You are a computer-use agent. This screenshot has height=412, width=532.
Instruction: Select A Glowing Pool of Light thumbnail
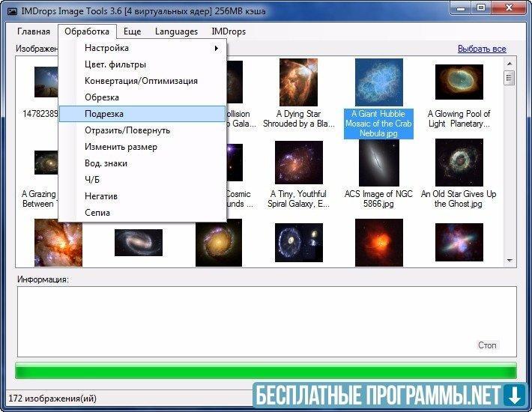459,82
